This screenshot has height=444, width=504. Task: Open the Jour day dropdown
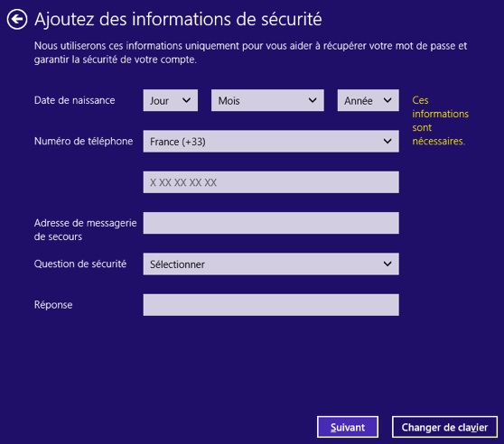pos(171,100)
